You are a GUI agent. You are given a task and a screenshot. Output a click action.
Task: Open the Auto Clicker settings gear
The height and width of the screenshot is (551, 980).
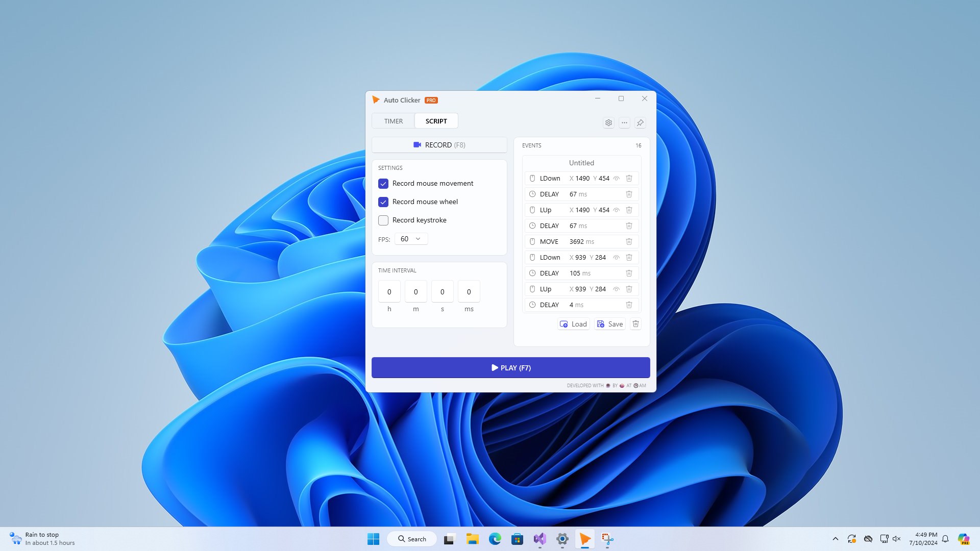pyautogui.click(x=608, y=122)
